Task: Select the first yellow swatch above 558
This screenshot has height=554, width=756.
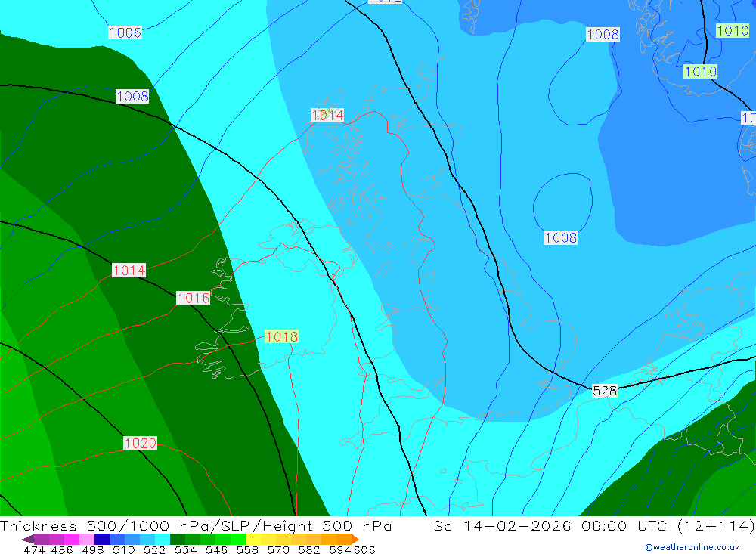Action: click(x=253, y=539)
